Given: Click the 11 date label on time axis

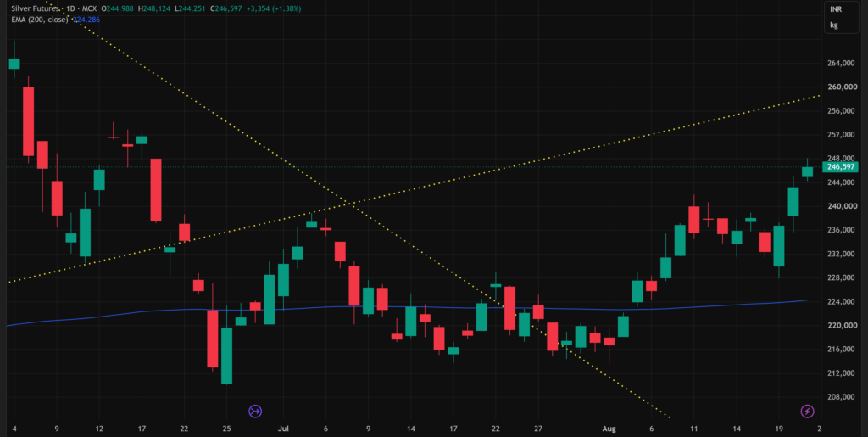Looking at the screenshot, I should [x=693, y=429].
